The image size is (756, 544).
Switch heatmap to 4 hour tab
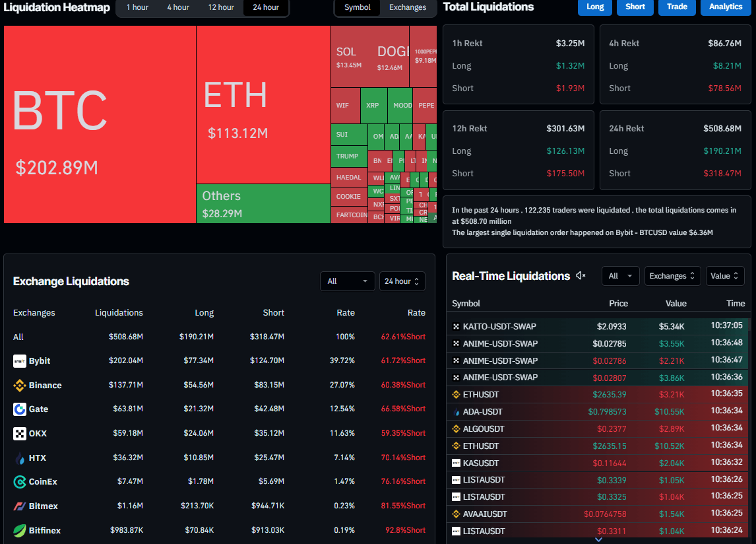click(178, 7)
